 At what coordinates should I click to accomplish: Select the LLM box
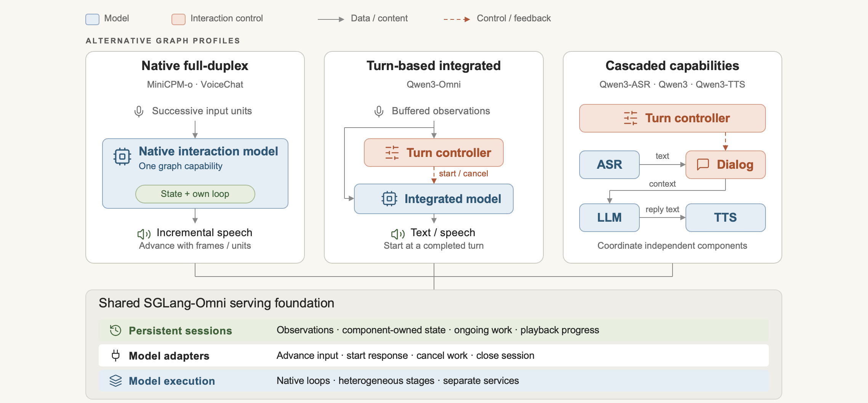click(609, 217)
